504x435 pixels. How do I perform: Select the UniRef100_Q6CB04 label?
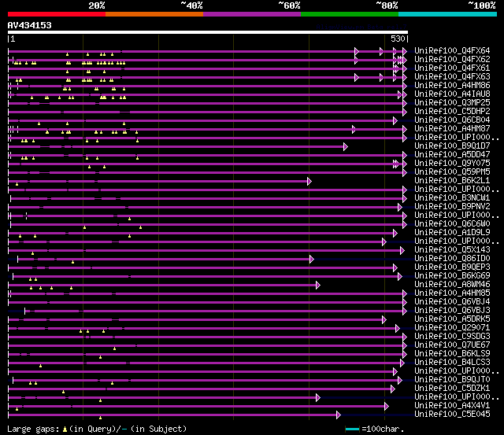point(452,120)
